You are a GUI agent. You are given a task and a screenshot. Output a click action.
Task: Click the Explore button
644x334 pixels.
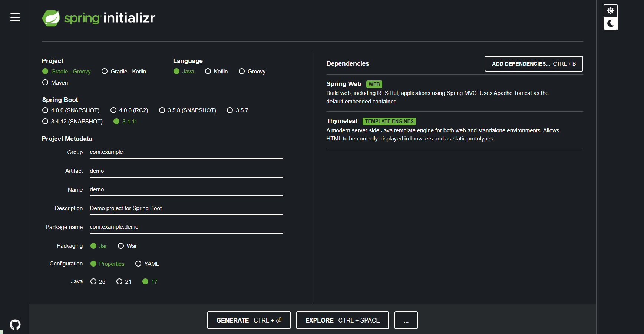coord(343,320)
